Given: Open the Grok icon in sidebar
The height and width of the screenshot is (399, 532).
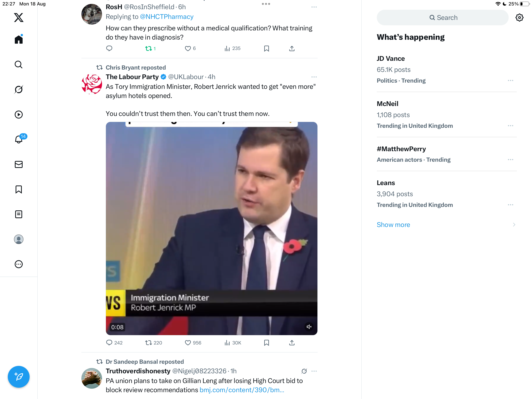Looking at the screenshot, I should point(18,90).
